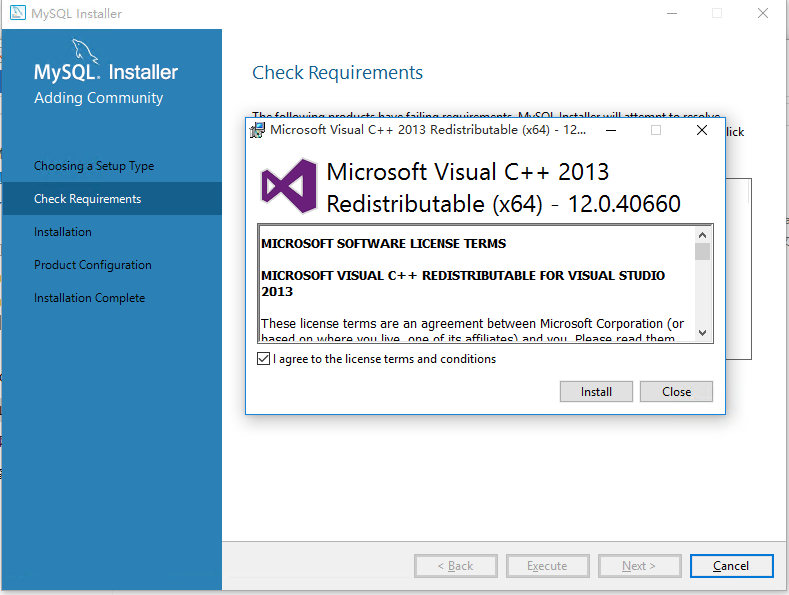Close the MySQL Installer window
Screen dimensions: 789x595
coord(763,14)
